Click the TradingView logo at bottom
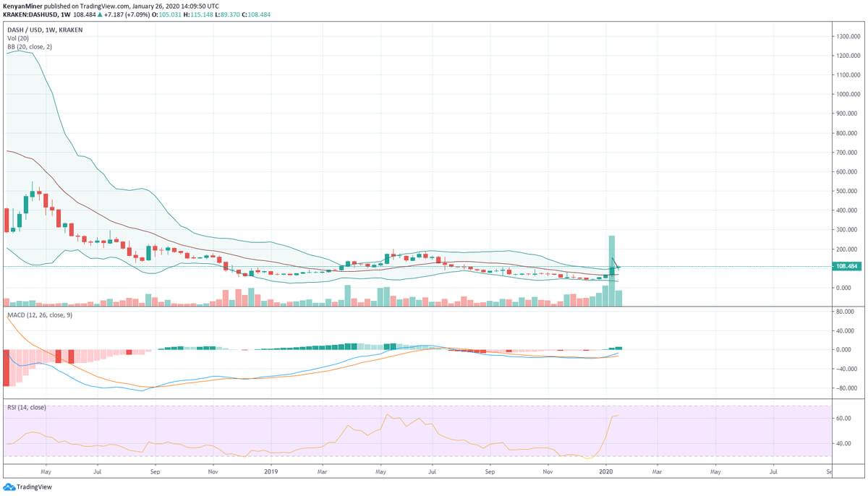Viewport: 868px width, 496px height. [x=27, y=487]
